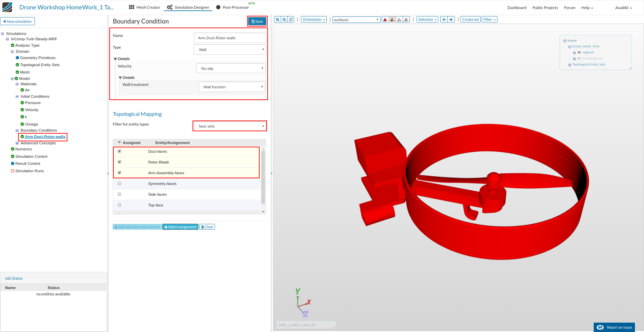Image resolution: width=644 pixels, height=332 pixels.
Task: Click the Simulation Designer gears icon
Action: click(x=170, y=7)
